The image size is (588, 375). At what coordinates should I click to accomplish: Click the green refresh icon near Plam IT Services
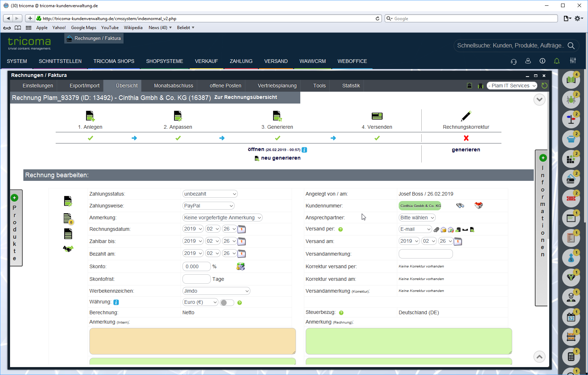pos(545,86)
